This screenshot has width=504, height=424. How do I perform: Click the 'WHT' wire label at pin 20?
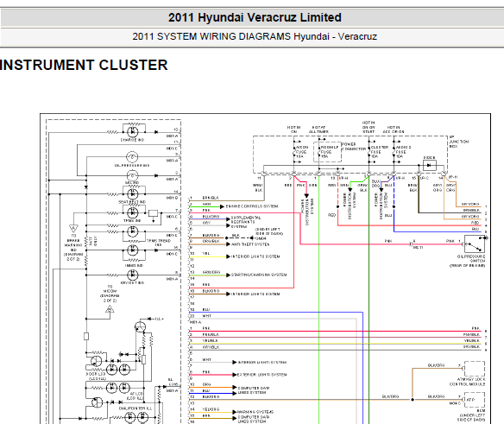click(x=206, y=316)
